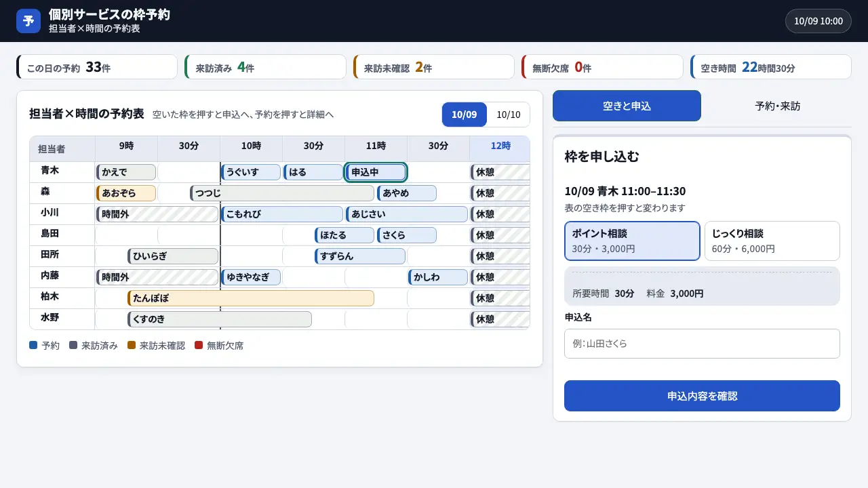Open the つつじ booking in 森's row
868x488 pixels.
pos(282,193)
